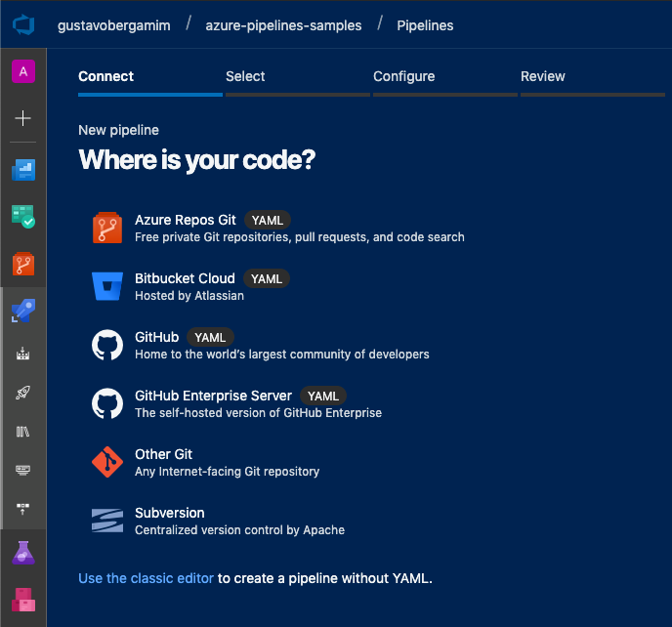Open the gustavobergamim breadcrumb
Screen dimensions: 672x627
[x=114, y=25]
